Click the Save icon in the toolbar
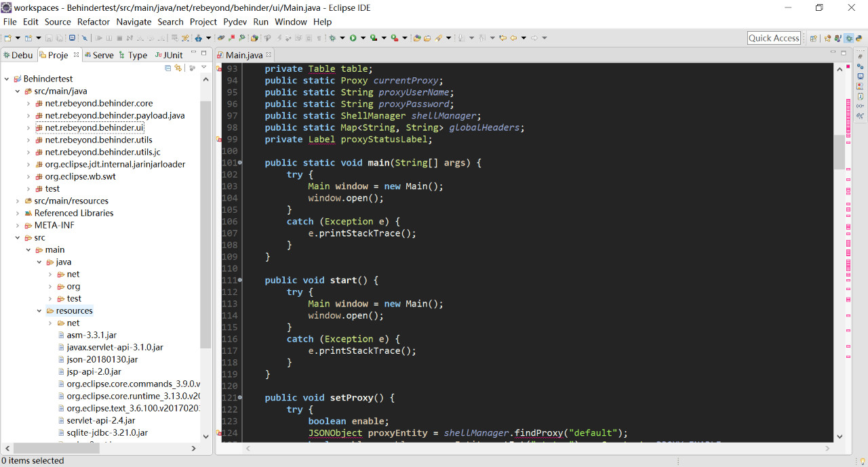The height and width of the screenshot is (467, 868). click(49, 38)
